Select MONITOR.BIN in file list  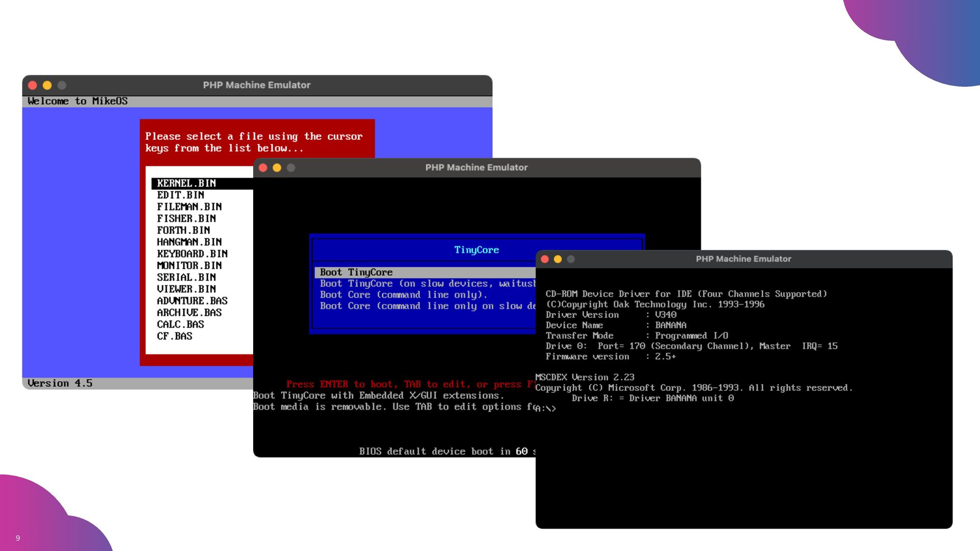[x=189, y=265]
